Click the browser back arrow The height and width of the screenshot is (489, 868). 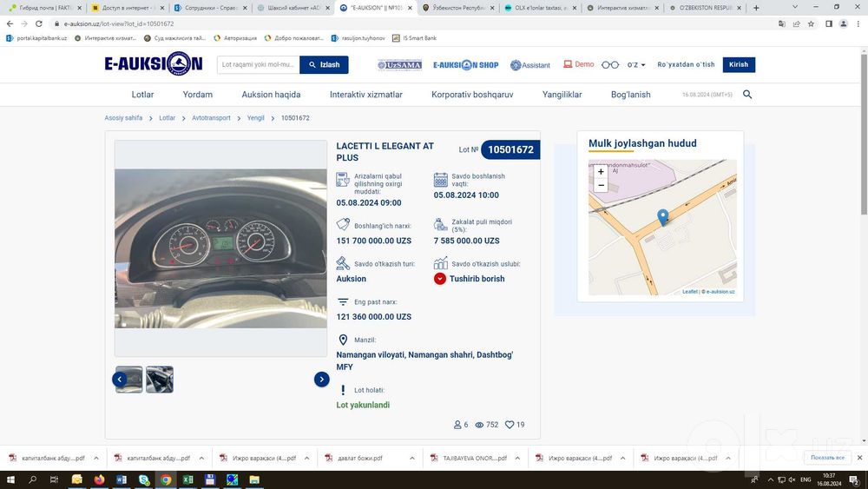click(10, 23)
